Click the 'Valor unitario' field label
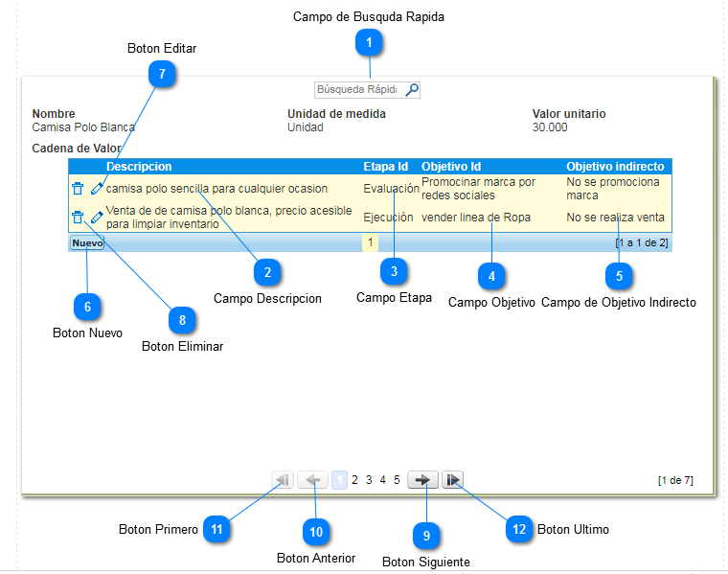Image resolution: width=728 pixels, height=574 pixels. coord(569,114)
